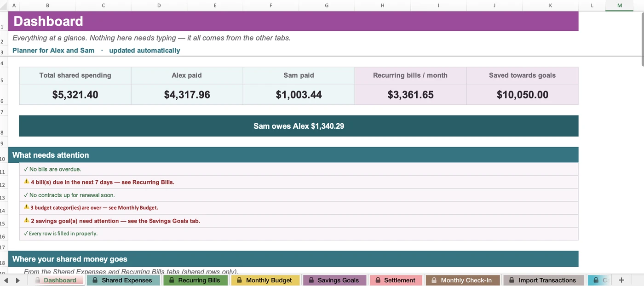Click the lock icon on Import Transactions tab
644x286 pixels.
point(512,280)
